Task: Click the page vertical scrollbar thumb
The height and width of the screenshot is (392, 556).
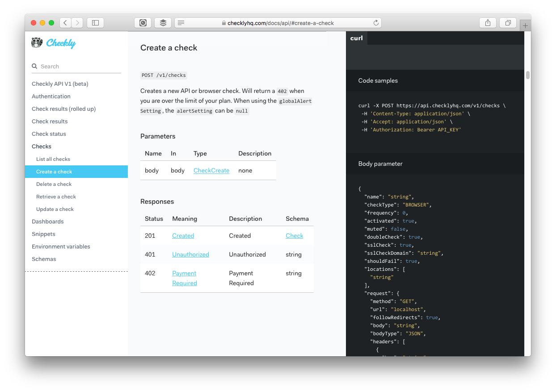Action: [527, 75]
